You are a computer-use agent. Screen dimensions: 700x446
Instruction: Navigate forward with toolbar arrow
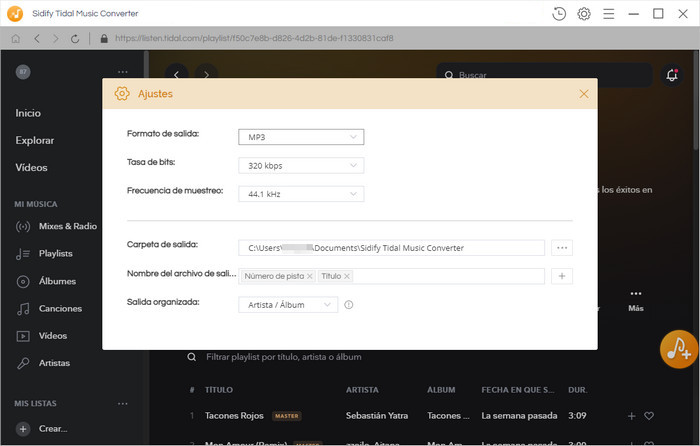click(55, 39)
